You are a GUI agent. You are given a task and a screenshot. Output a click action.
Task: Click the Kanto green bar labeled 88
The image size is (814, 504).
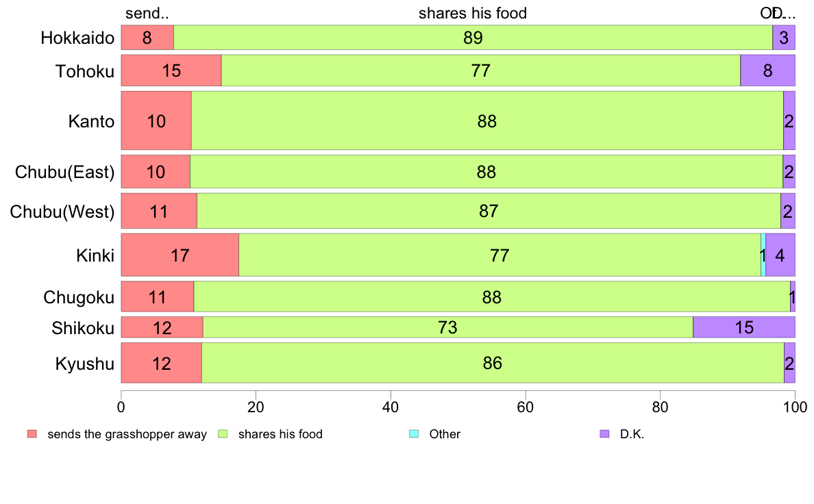click(487, 121)
